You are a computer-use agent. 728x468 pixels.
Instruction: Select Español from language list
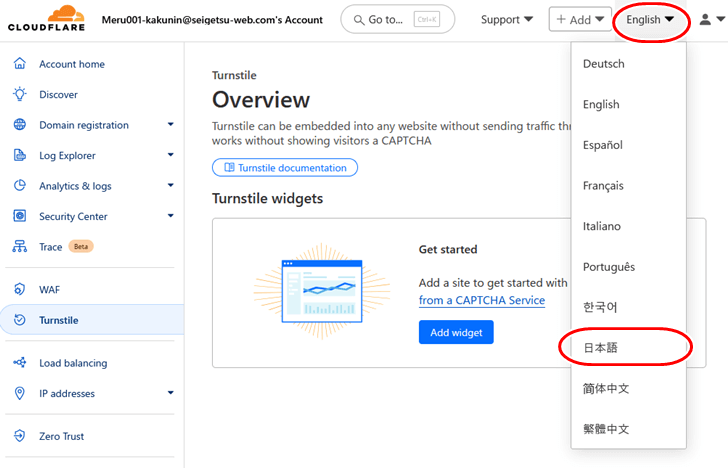[628, 145]
